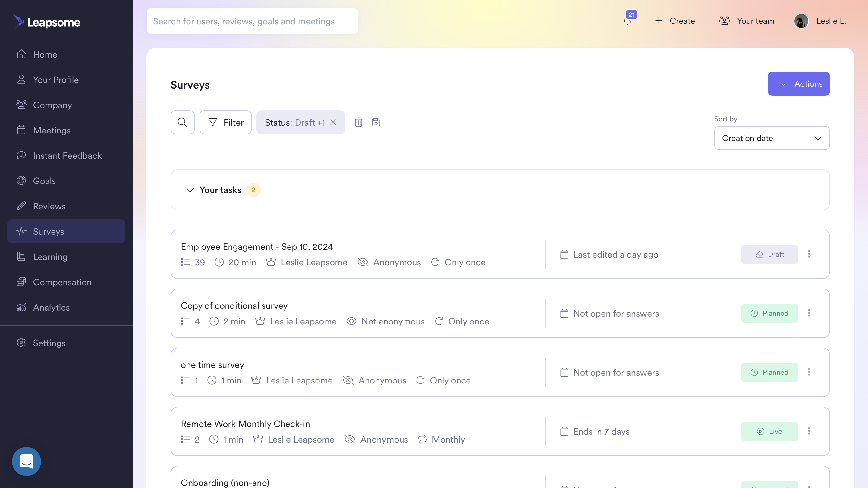Open Meetings in sidebar

click(66, 130)
